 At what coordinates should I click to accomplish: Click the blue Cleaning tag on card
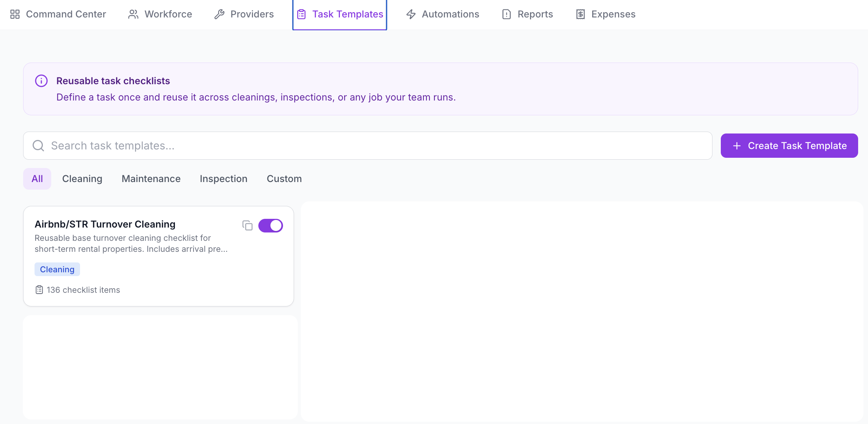pos(57,269)
